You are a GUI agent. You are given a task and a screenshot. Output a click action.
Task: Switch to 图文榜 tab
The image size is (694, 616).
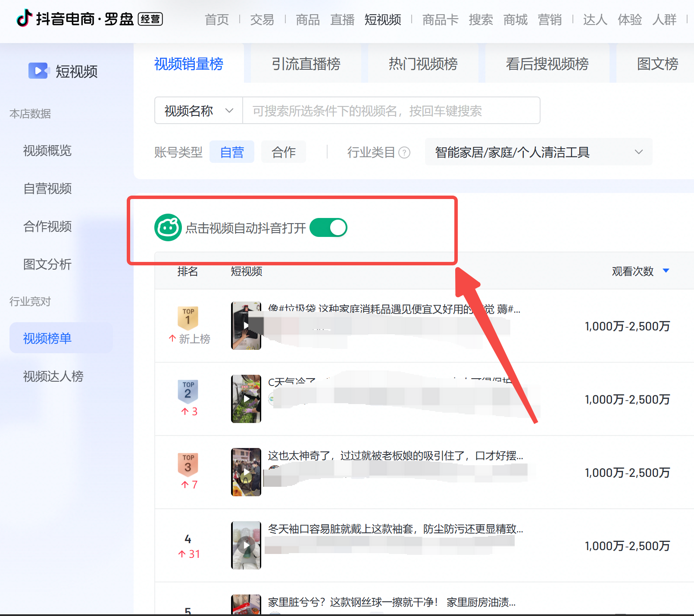point(658,64)
